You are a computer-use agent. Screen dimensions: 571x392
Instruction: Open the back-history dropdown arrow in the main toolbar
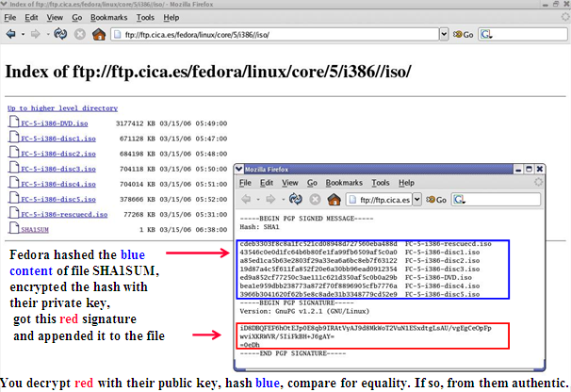23,34
